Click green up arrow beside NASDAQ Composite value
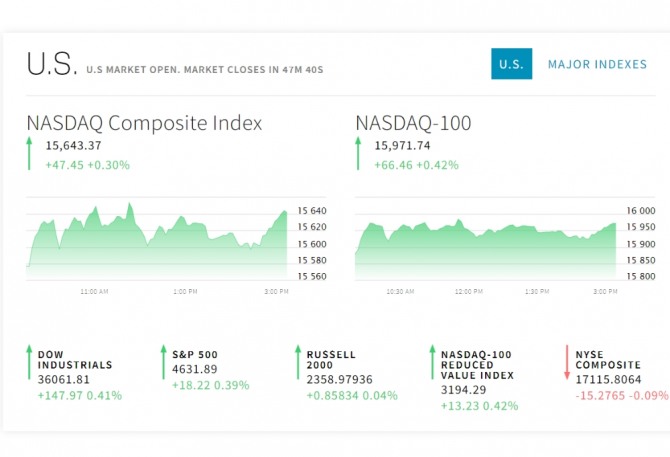Image resolution: width=670 pixels, height=457 pixels. point(30,155)
